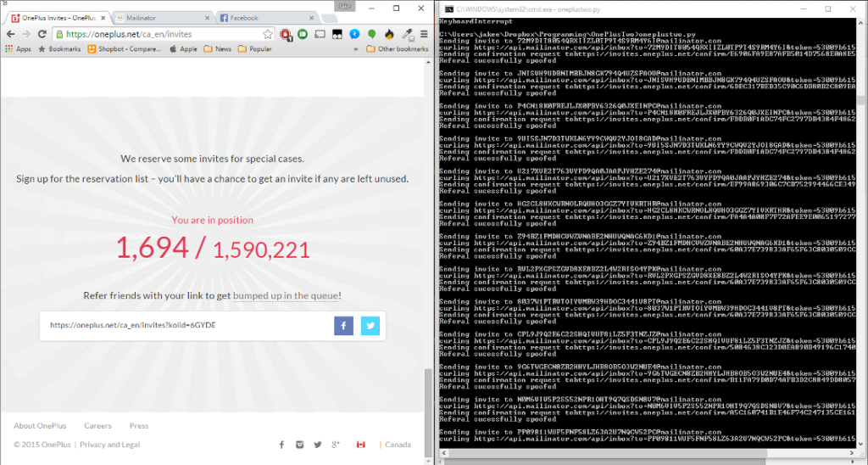Click the bumped up in the queue link
Image resolution: width=868 pixels, height=465 pixels.
[286, 295]
